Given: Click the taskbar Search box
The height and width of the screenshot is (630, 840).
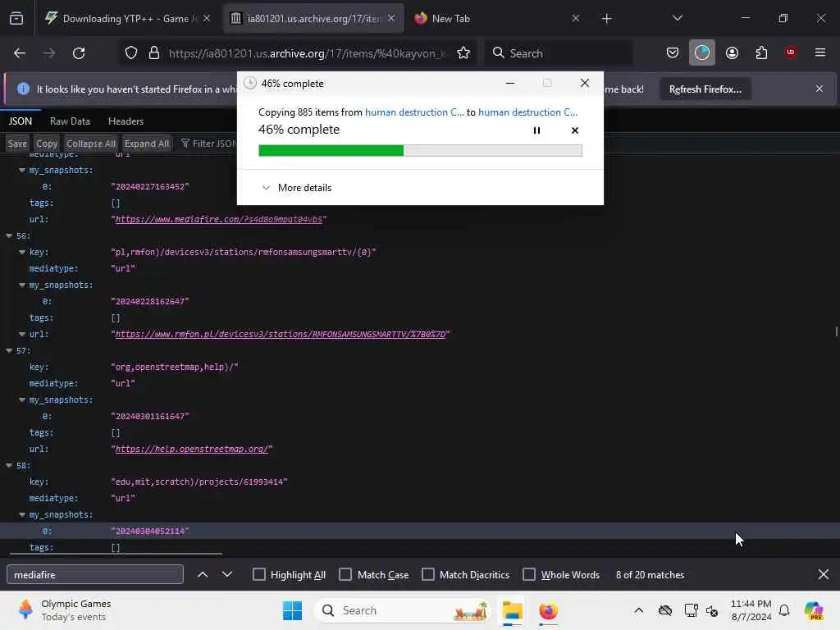Looking at the screenshot, I should coord(403,610).
